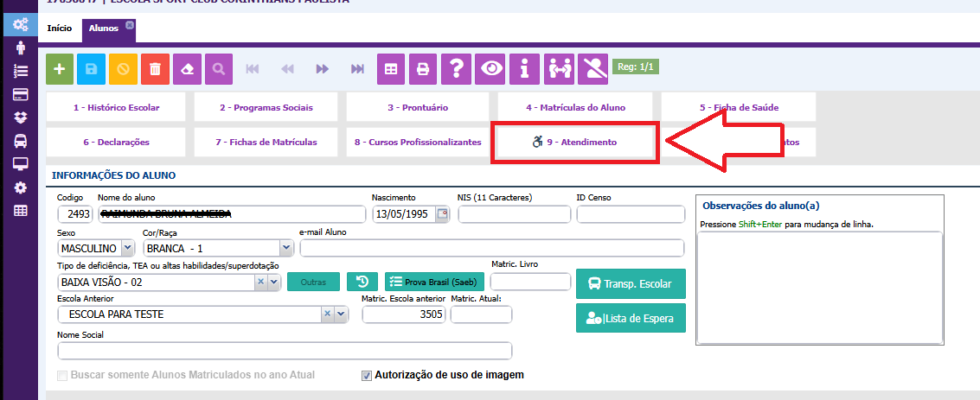
Task: Click the printer icon in toolbar
Action: click(423, 69)
